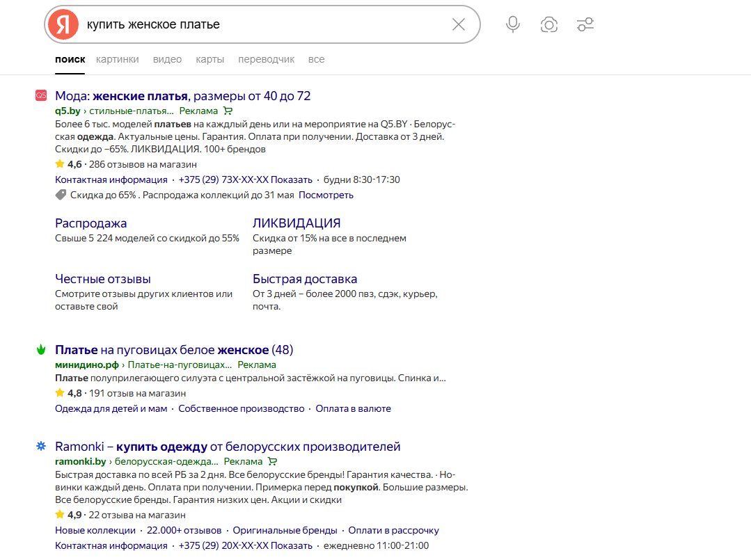Click ramonki.by domain link

[x=81, y=461]
